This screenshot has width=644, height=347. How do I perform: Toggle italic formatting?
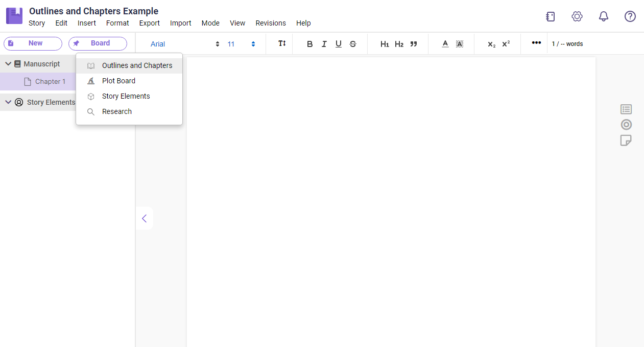coord(324,44)
